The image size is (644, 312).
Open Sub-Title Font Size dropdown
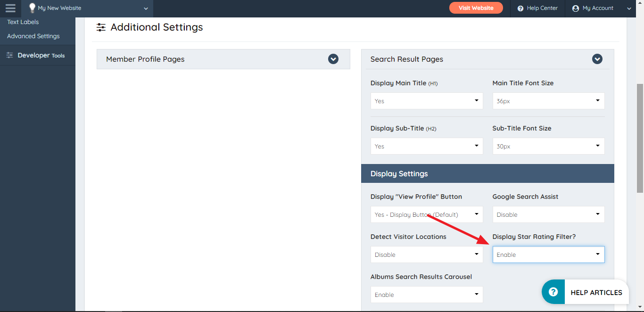click(x=548, y=146)
